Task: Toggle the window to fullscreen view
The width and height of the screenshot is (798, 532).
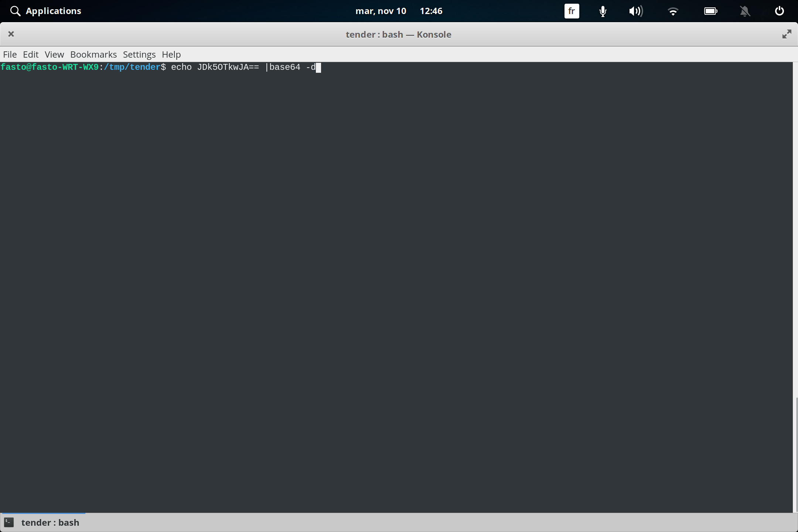Action: pyautogui.click(x=787, y=34)
